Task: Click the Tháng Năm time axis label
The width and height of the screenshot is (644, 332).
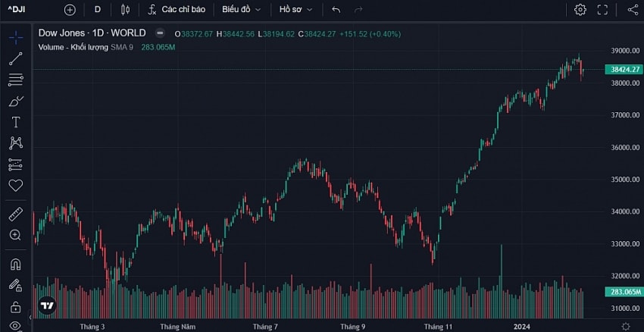Action: (x=178, y=327)
